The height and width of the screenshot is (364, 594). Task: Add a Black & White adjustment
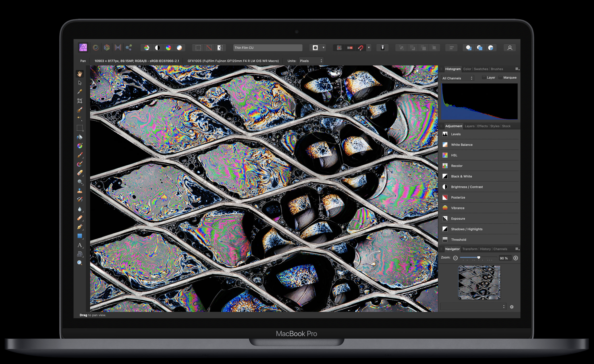[461, 176]
